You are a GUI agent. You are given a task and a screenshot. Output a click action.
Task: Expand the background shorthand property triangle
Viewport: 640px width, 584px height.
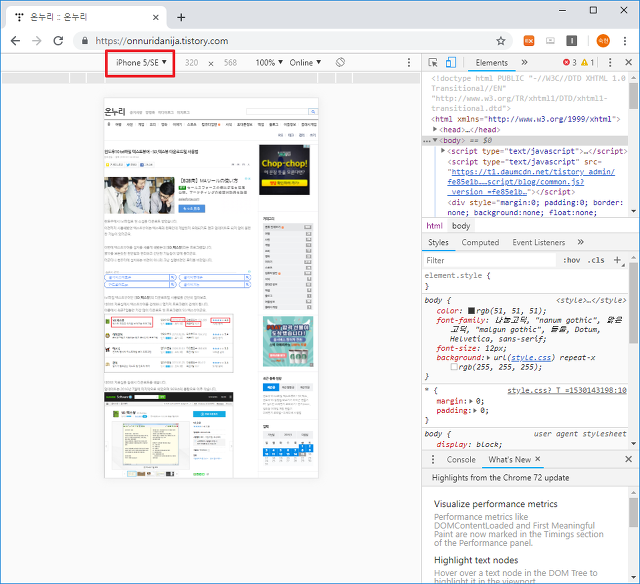(x=489, y=358)
